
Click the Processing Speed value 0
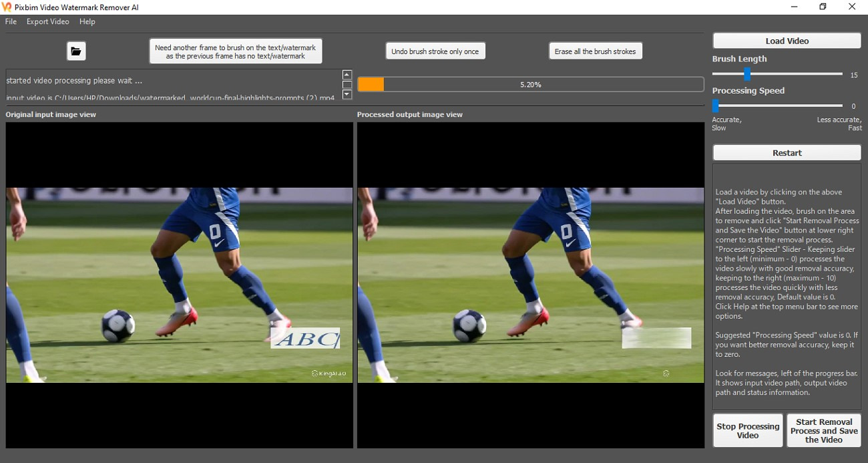(x=853, y=106)
